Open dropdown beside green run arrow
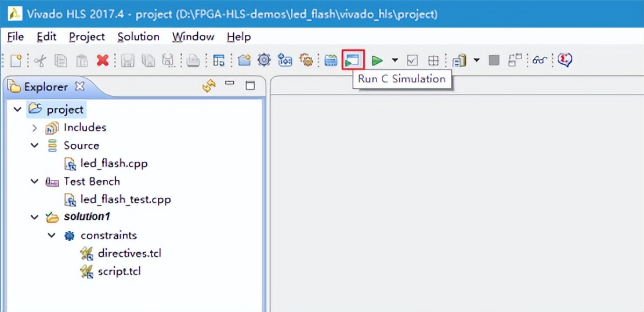The width and height of the screenshot is (644, 312). coord(395,60)
